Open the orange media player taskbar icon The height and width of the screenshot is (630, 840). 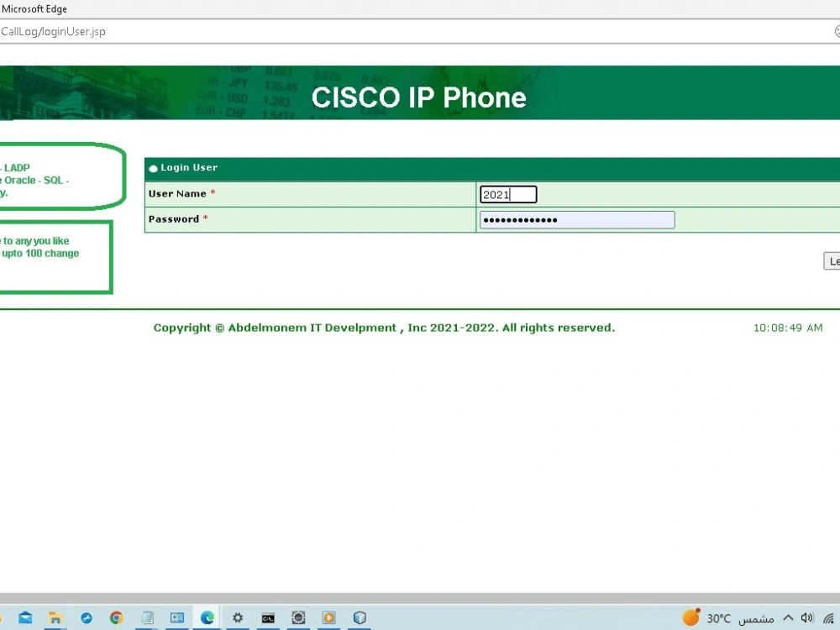pos(329,617)
